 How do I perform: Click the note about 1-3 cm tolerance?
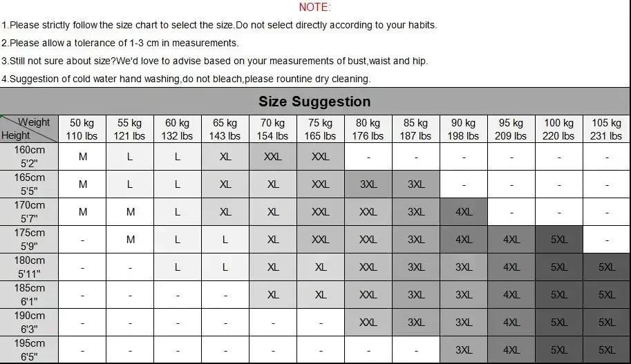(120, 43)
